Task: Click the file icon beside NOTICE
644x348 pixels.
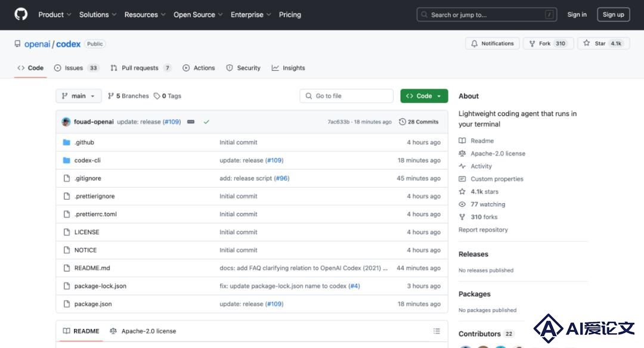Action: (x=67, y=250)
